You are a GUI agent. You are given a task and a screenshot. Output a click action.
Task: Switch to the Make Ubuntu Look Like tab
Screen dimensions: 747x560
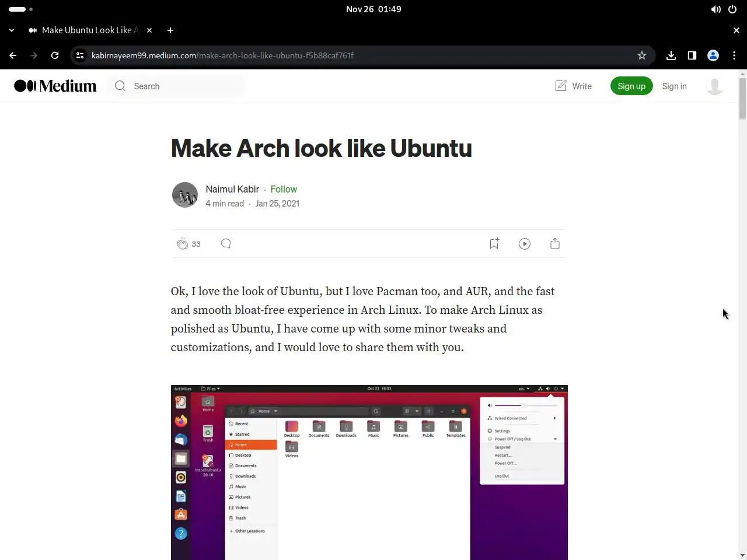pos(89,30)
